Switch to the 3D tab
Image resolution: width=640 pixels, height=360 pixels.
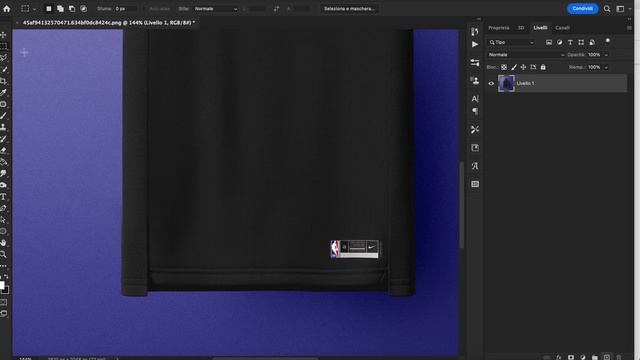coord(521,28)
